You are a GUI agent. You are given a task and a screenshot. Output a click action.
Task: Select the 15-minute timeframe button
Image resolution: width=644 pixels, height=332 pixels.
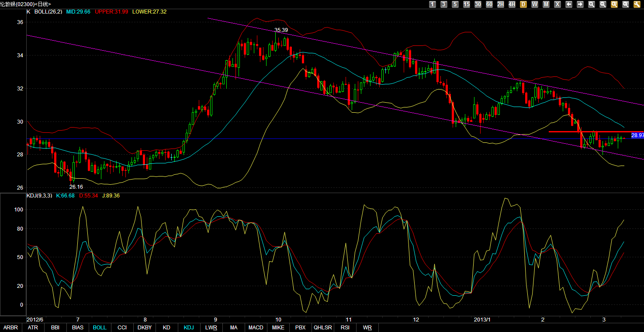point(467,4)
